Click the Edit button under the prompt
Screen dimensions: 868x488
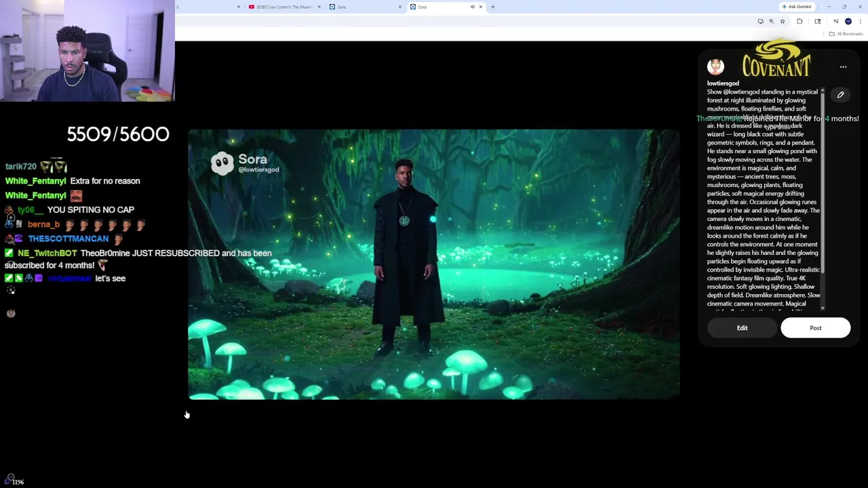click(x=742, y=328)
